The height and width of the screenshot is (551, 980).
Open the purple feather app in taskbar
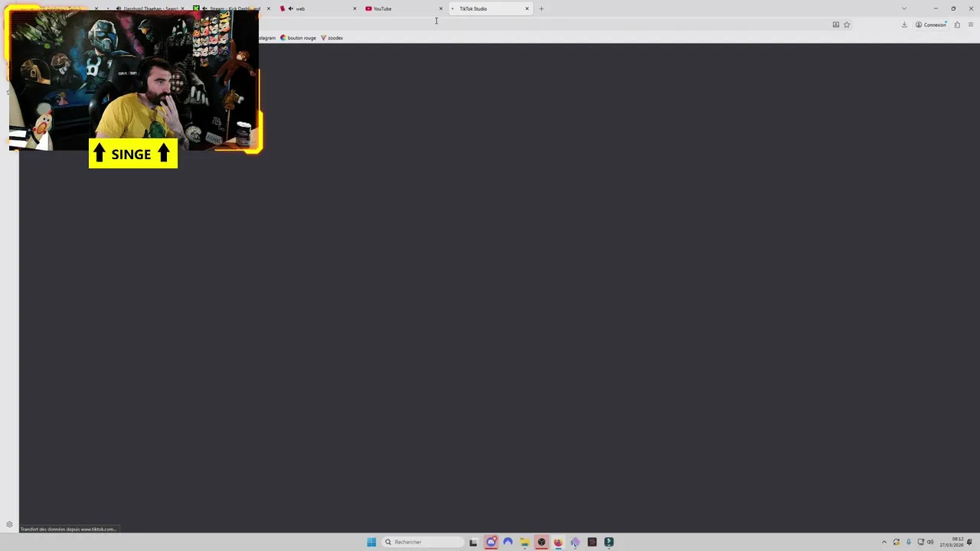click(575, 542)
